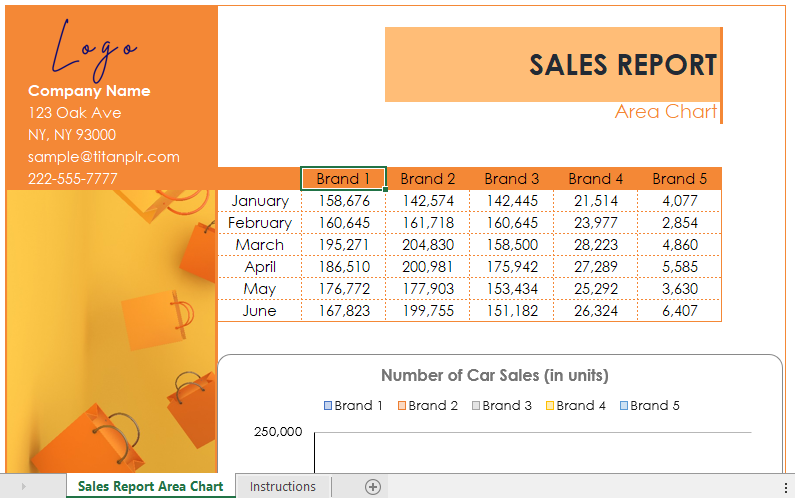Switch to the Instructions sheet tab

(282, 487)
